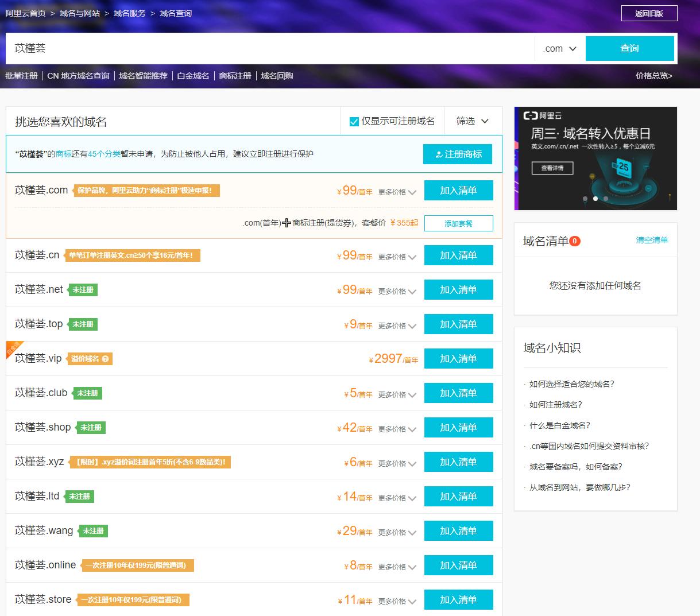The width and height of the screenshot is (700, 616).
Task: Select the third banner carousel dot
Action: (606, 199)
